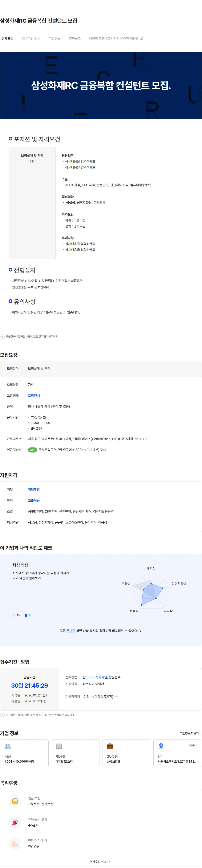Click the 프리랜서 employment type link
Image resolution: width=202 pixels, height=868 pixels.
[34, 396]
